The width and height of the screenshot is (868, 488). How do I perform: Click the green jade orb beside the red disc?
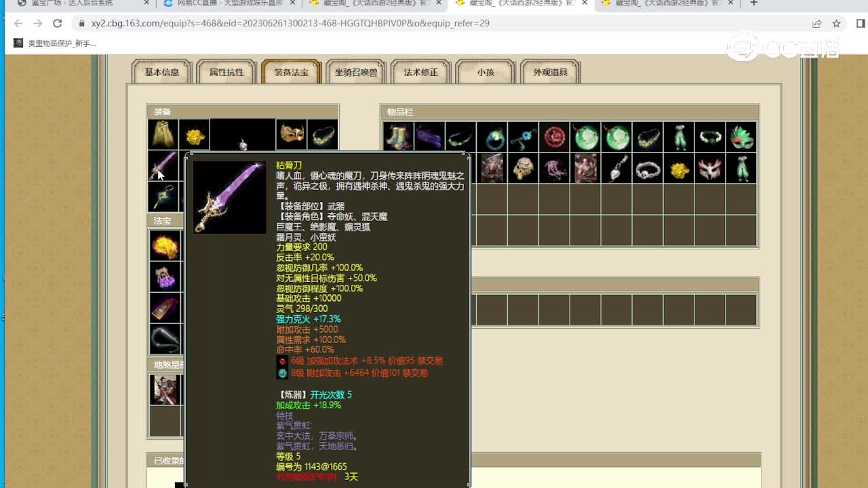coord(585,137)
